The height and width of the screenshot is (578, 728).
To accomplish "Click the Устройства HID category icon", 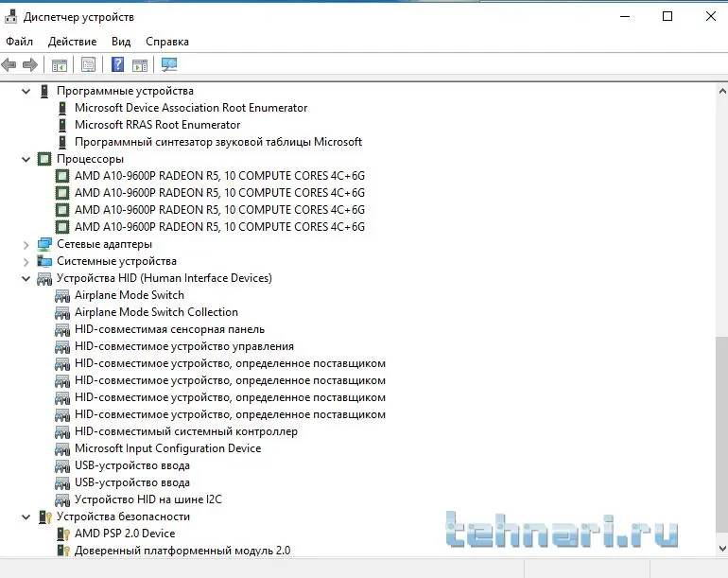I will click(x=44, y=278).
